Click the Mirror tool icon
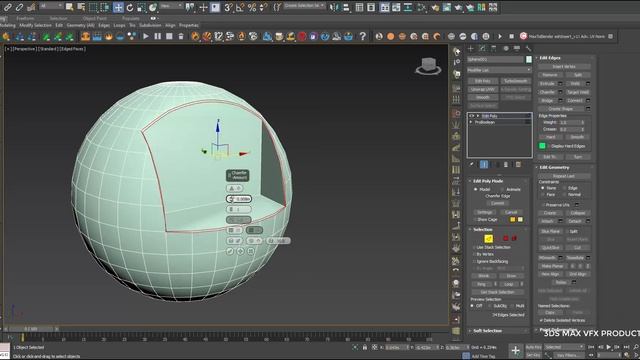The height and width of the screenshot is (360, 640). coord(335,7)
